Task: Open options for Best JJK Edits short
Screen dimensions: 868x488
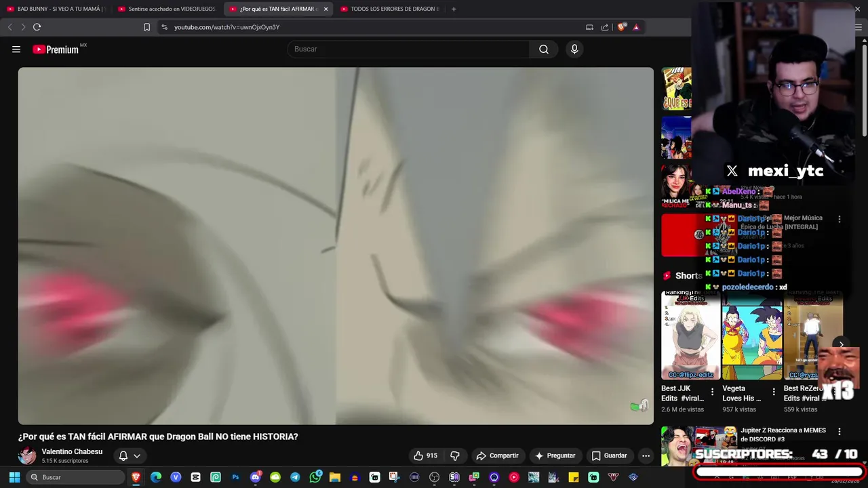Action: coord(712,392)
